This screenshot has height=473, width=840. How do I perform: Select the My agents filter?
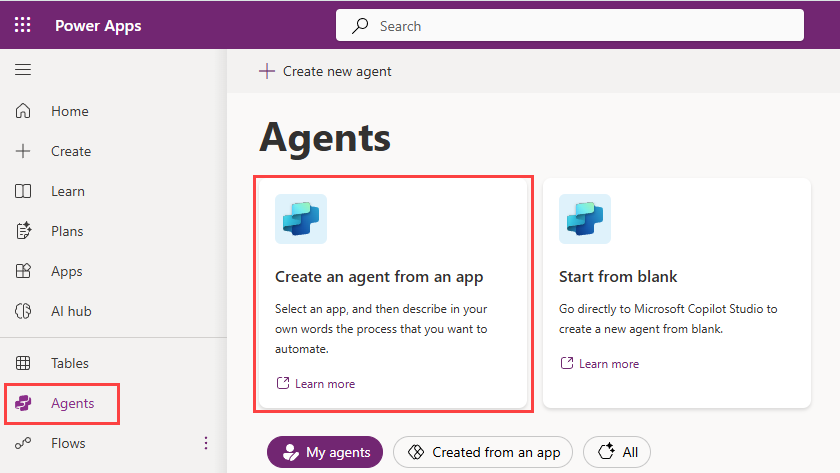[325, 452]
